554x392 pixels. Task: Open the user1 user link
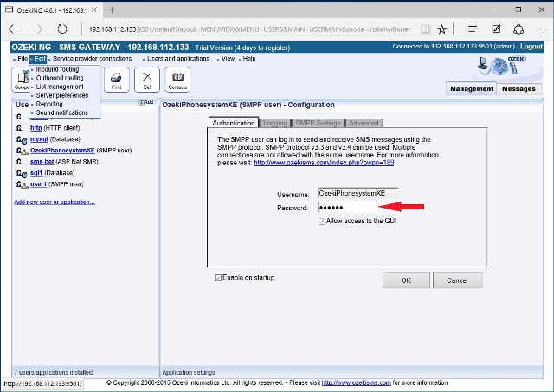(x=38, y=184)
